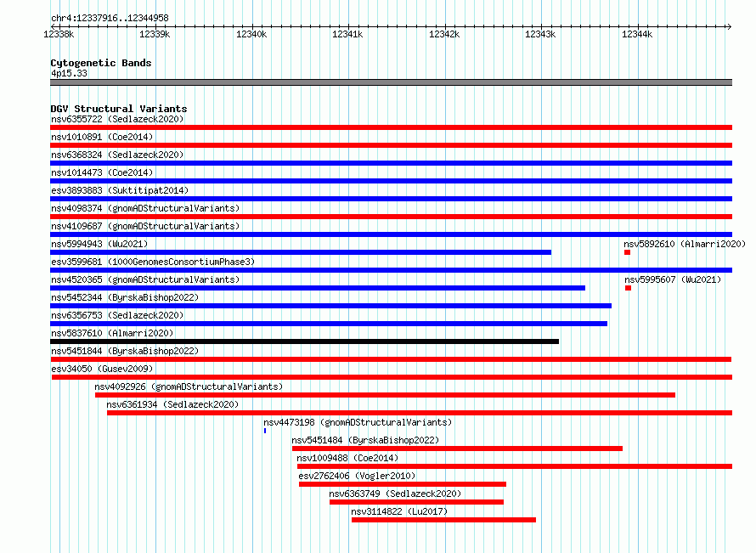
Task: Click red bar of nsv4098374 (gnomADStructuralVariants)
Action: click(391, 217)
